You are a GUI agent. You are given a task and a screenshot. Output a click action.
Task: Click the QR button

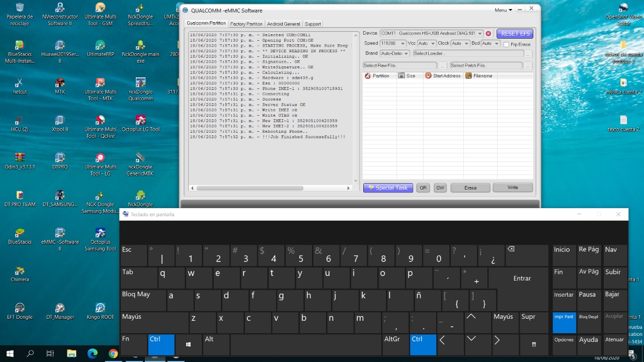pyautogui.click(x=423, y=188)
